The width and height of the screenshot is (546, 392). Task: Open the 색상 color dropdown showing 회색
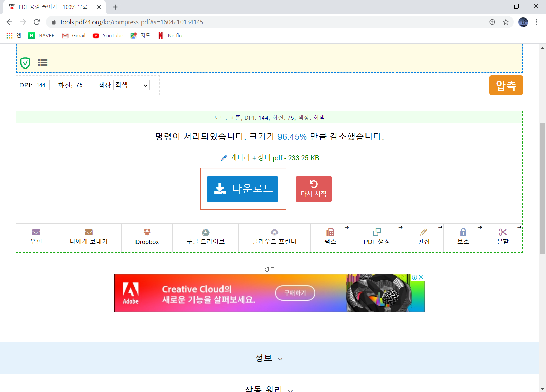point(131,85)
